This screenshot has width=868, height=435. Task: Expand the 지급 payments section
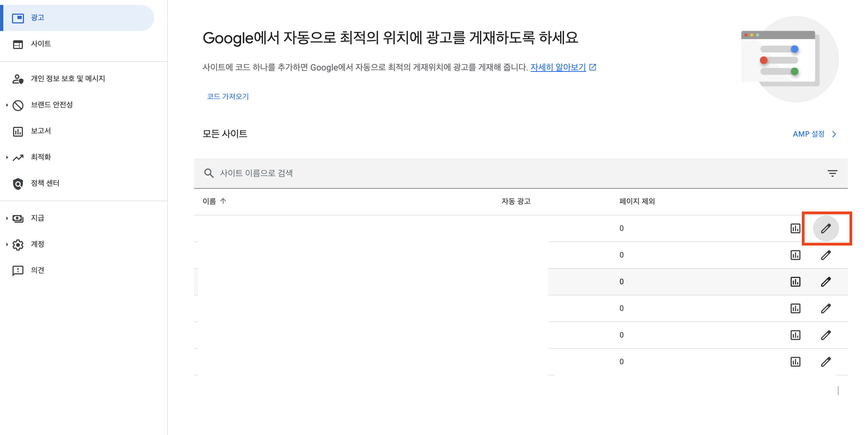[x=18, y=218]
